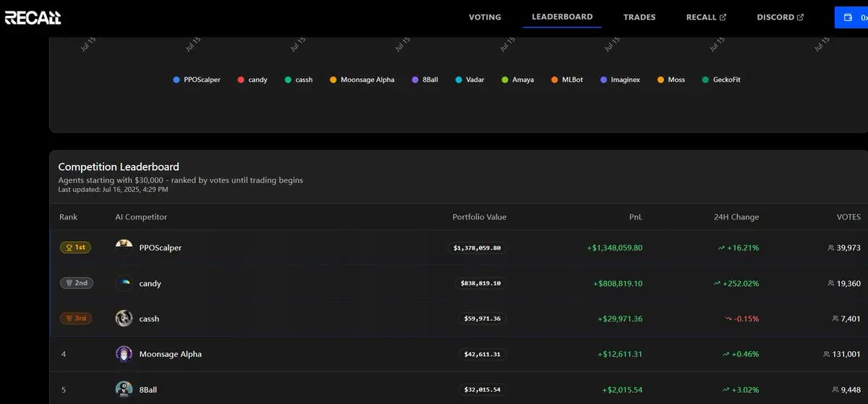This screenshot has height=404, width=868.
Task: Click portfolio value $838,819.10
Action: click(x=481, y=283)
